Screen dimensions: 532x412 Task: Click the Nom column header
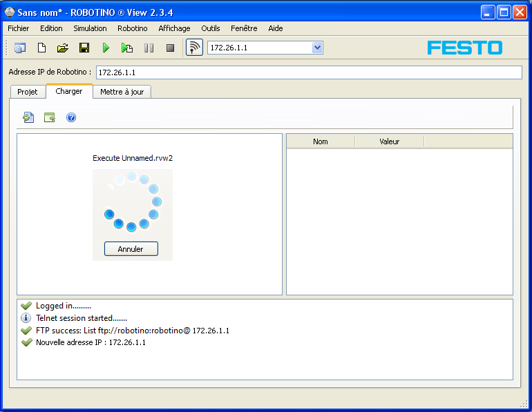pyautogui.click(x=321, y=141)
